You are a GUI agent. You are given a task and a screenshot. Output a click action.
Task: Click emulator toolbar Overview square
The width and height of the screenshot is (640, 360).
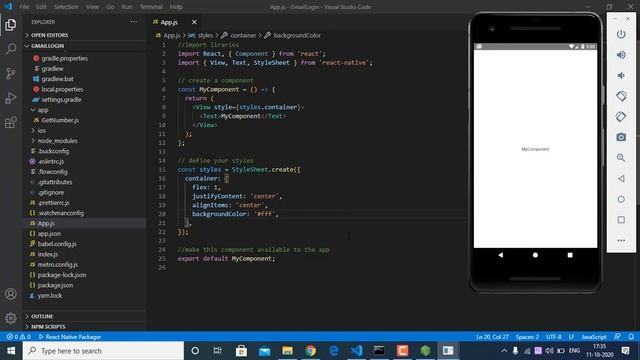coord(621,220)
